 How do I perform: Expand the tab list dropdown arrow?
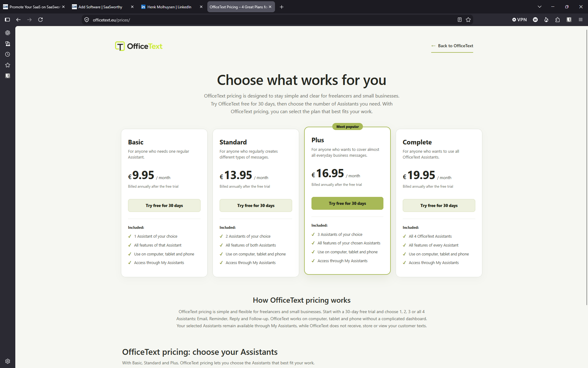click(540, 7)
